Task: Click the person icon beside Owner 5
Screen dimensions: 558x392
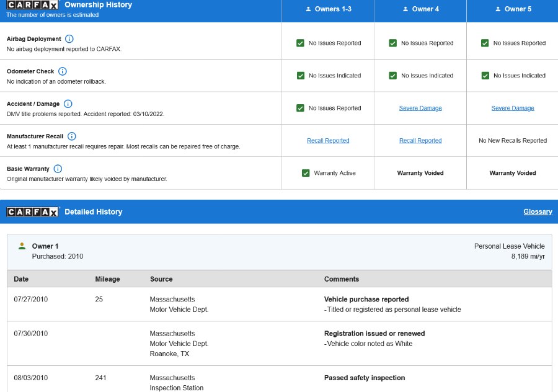Action: click(498, 9)
